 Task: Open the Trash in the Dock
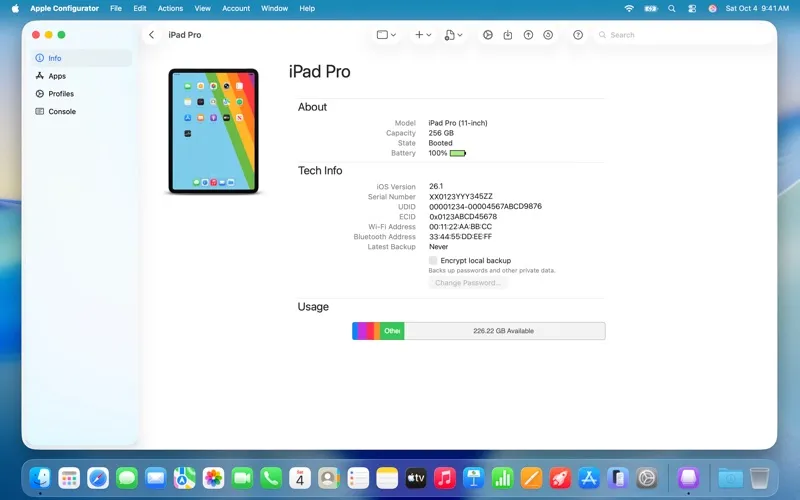point(760,478)
